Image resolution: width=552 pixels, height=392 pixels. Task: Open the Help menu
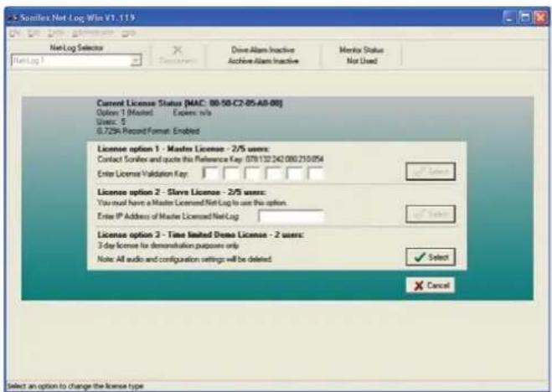coord(129,33)
